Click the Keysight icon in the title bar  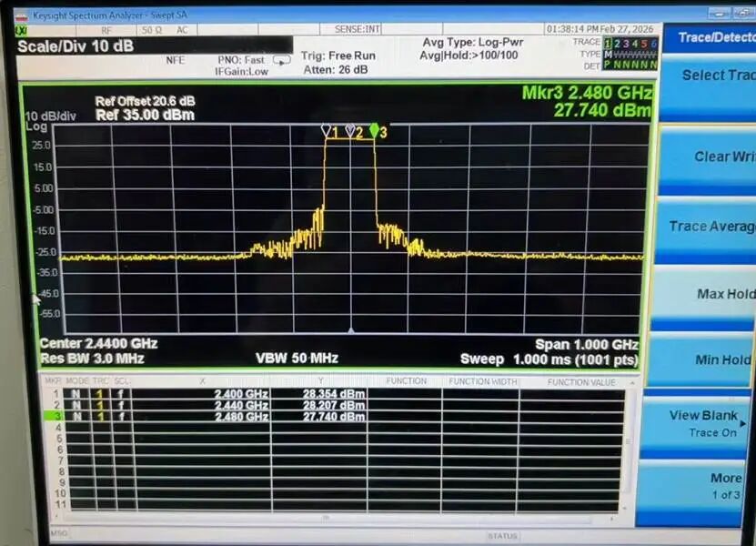click(21, 17)
